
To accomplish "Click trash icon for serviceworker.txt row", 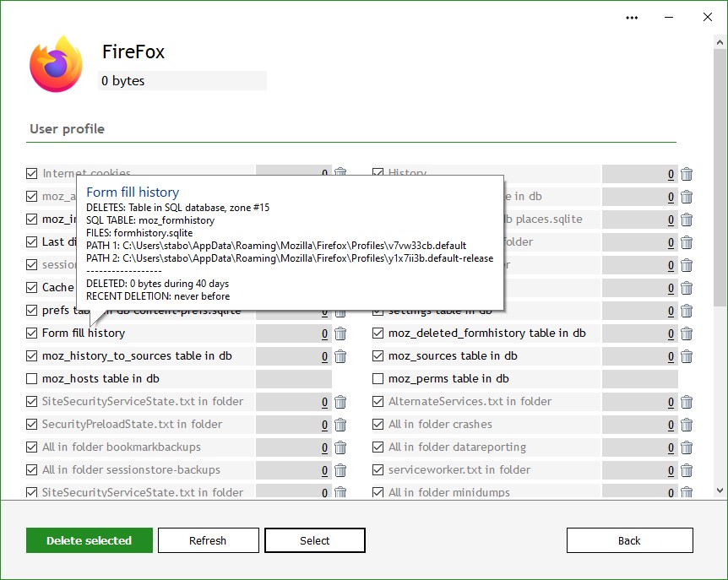I will [687, 470].
